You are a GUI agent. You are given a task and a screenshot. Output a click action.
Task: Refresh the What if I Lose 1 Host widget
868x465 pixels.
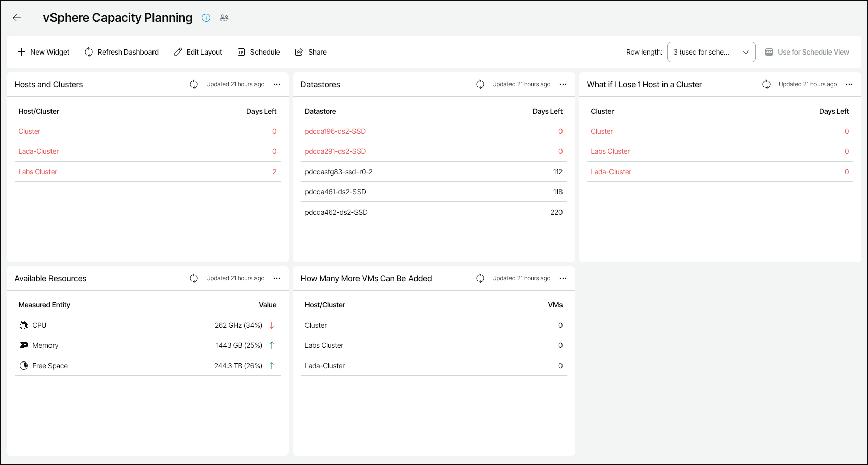(767, 84)
